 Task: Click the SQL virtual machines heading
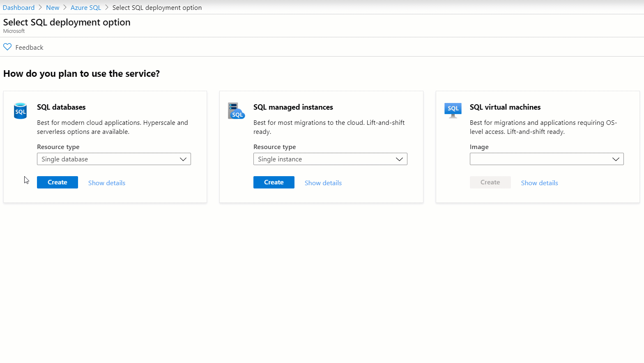[505, 107]
